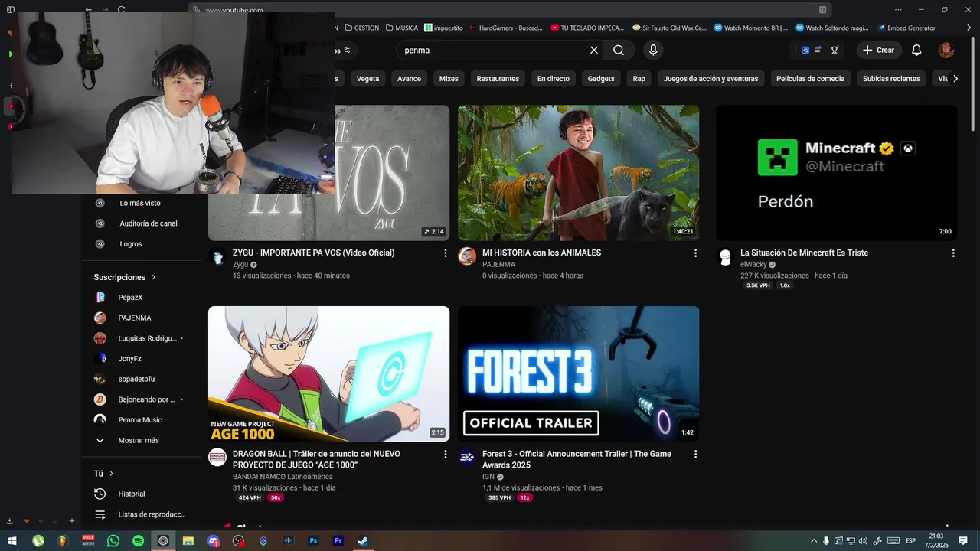Open options for Minecraft Es Triste video
Viewport: 980px width, 551px height.
click(x=953, y=253)
